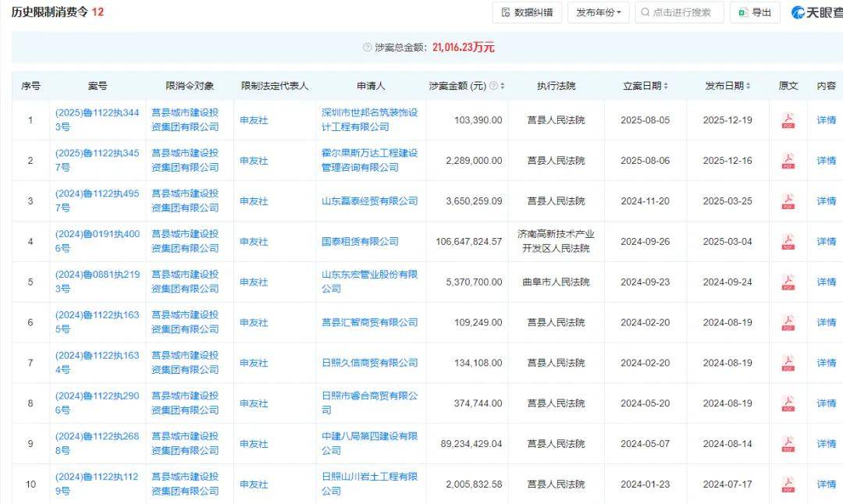Click the 莒县城市建设投资集团有限公司 link

[x=186, y=120]
